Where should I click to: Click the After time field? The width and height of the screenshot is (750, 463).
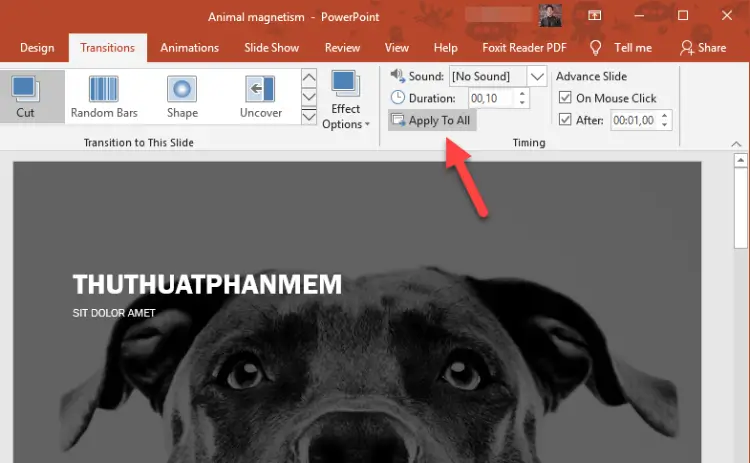(634, 120)
